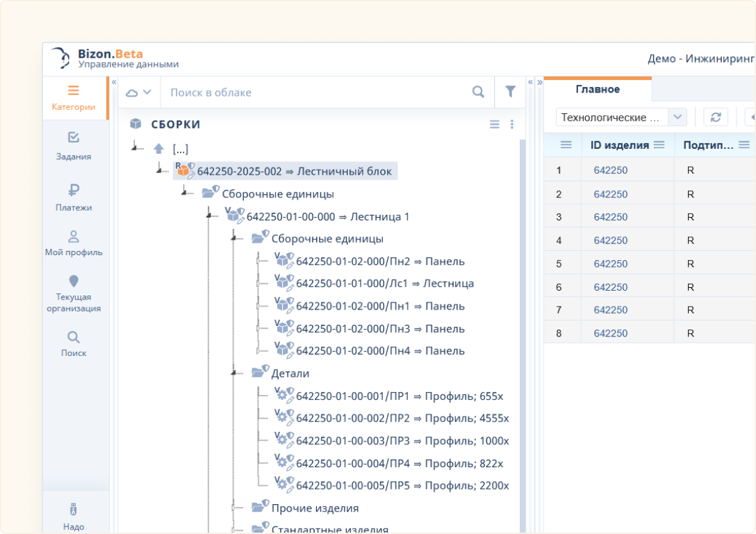Click the 642250 link in row 1
This screenshot has width=756, height=534.
(x=610, y=170)
